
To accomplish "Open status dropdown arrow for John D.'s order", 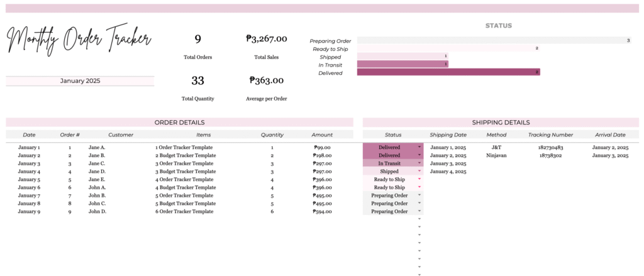I will (x=419, y=212).
